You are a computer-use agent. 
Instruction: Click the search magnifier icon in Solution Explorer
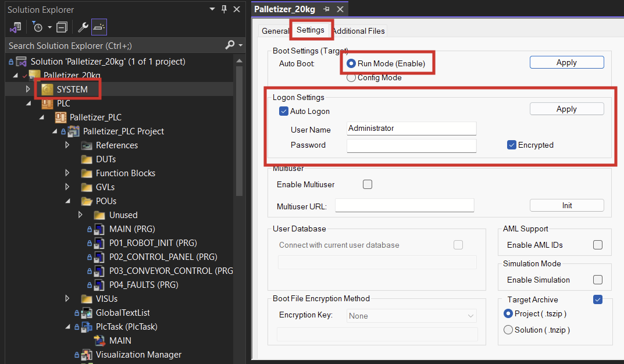pos(230,45)
